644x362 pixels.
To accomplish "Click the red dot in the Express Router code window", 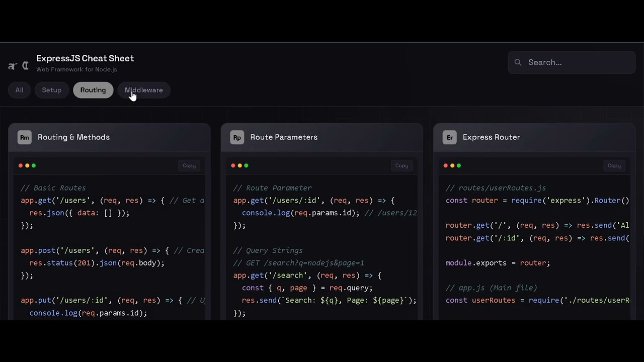I will coord(446,165).
